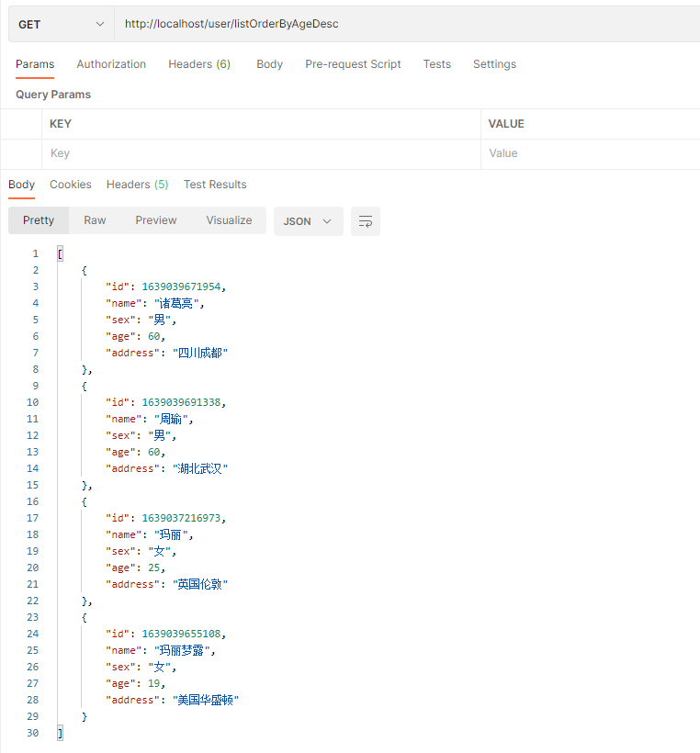Image resolution: width=700 pixels, height=753 pixels.
Task: Expand the JSON format dropdown
Action: click(308, 221)
